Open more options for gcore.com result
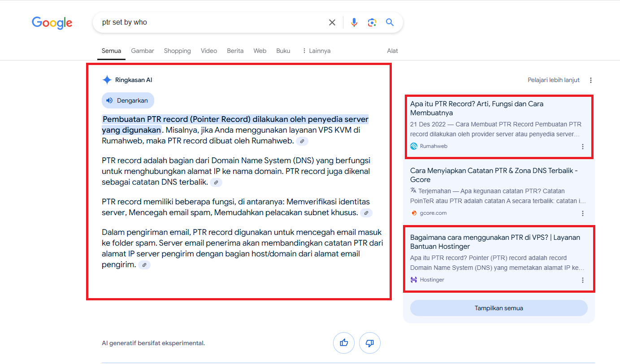This screenshot has width=620, height=364. [x=583, y=213]
